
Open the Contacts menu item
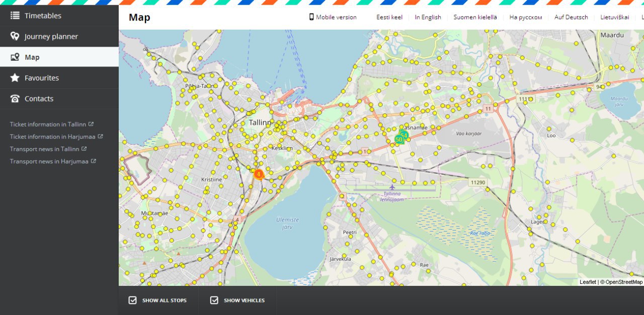59,98
